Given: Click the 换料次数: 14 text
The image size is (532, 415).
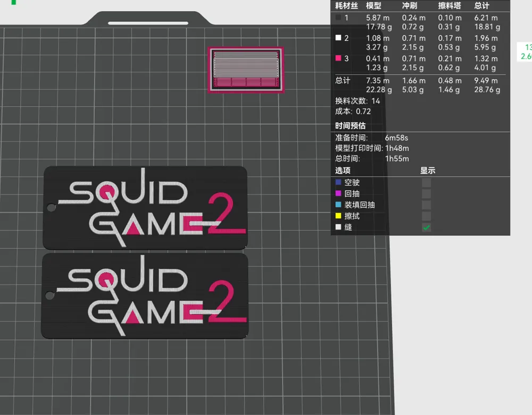Looking at the screenshot, I should tap(358, 101).
